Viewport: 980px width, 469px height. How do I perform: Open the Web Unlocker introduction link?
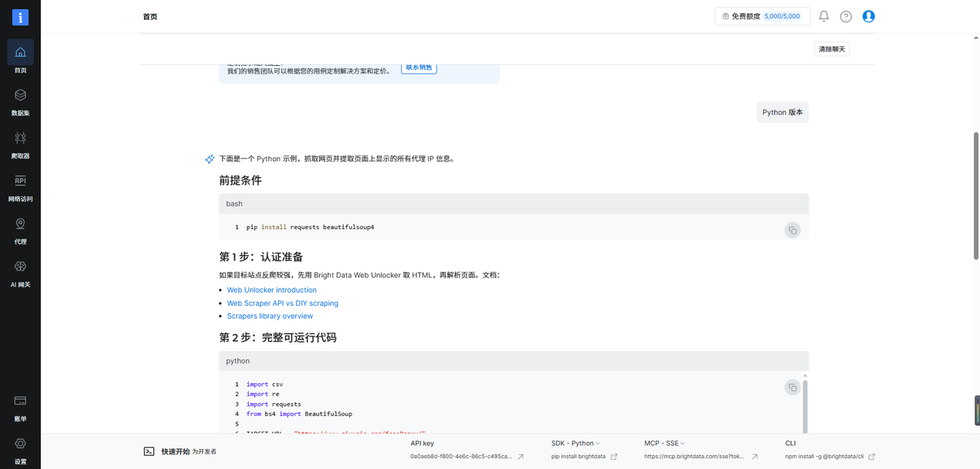tap(272, 290)
